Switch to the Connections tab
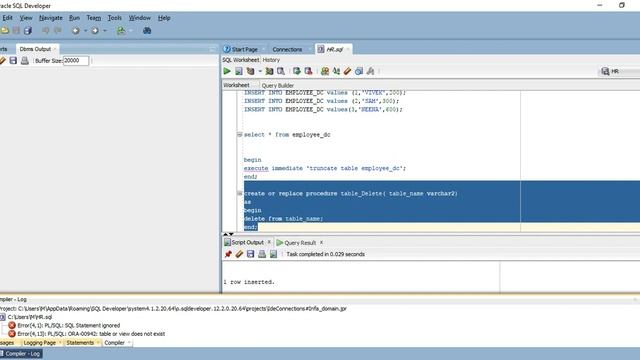This screenshot has width=640, height=360. click(x=287, y=49)
